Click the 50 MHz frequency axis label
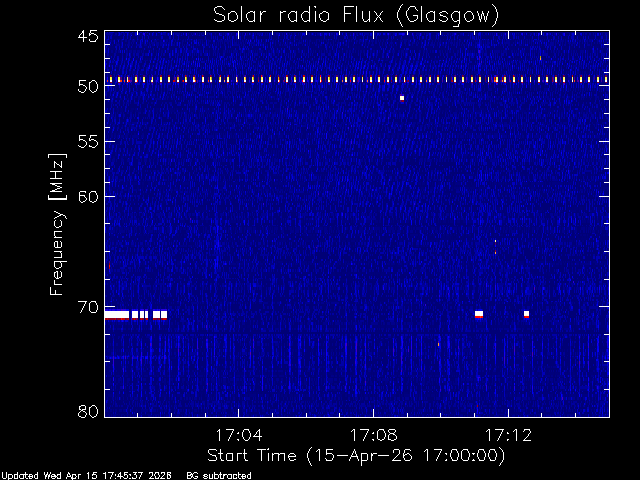The image size is (640, 480). (x=88, y=87)
